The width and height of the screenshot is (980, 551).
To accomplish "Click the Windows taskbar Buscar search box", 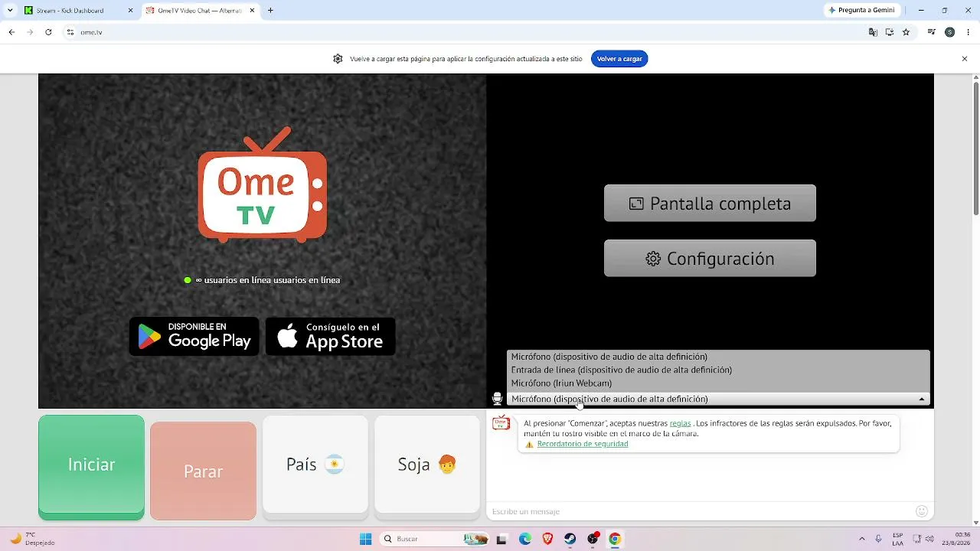I will 434,539.
